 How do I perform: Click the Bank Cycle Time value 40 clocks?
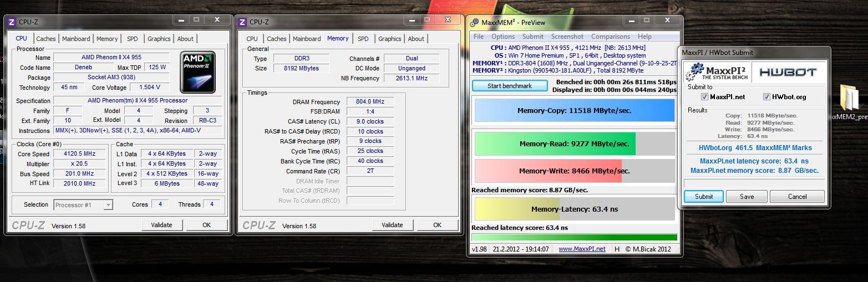pos(370,161)
